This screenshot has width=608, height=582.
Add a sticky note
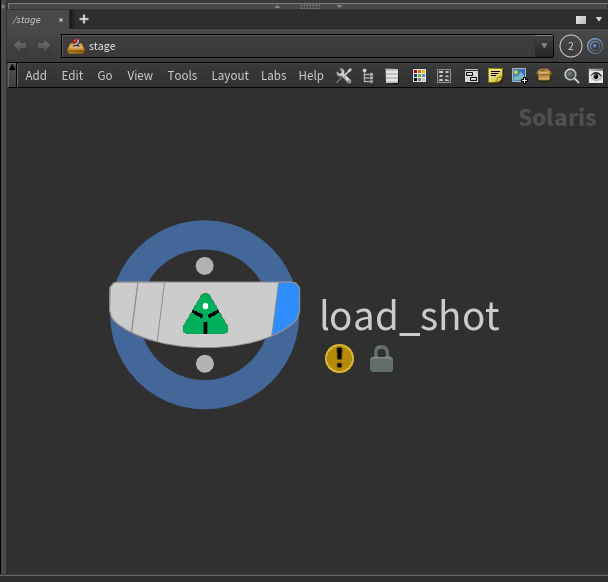pyautogui.click(x=495, y=76)
